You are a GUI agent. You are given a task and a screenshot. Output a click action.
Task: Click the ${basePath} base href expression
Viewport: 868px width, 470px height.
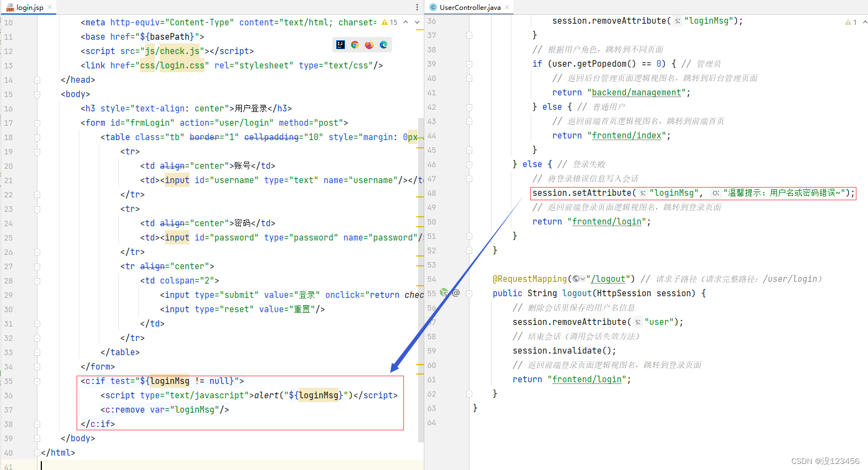(x=167, y=37)
